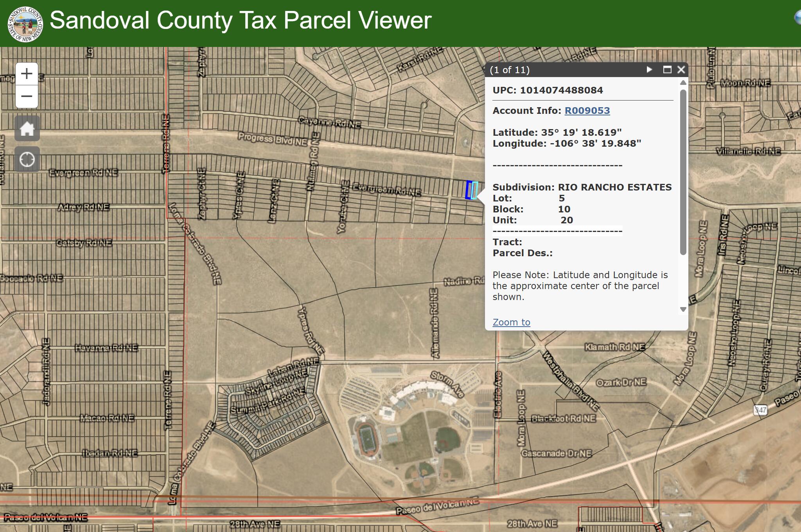Screen dimensions: 801x532
Task: Close the parcel info popup
Action: [x=681, y=70]
